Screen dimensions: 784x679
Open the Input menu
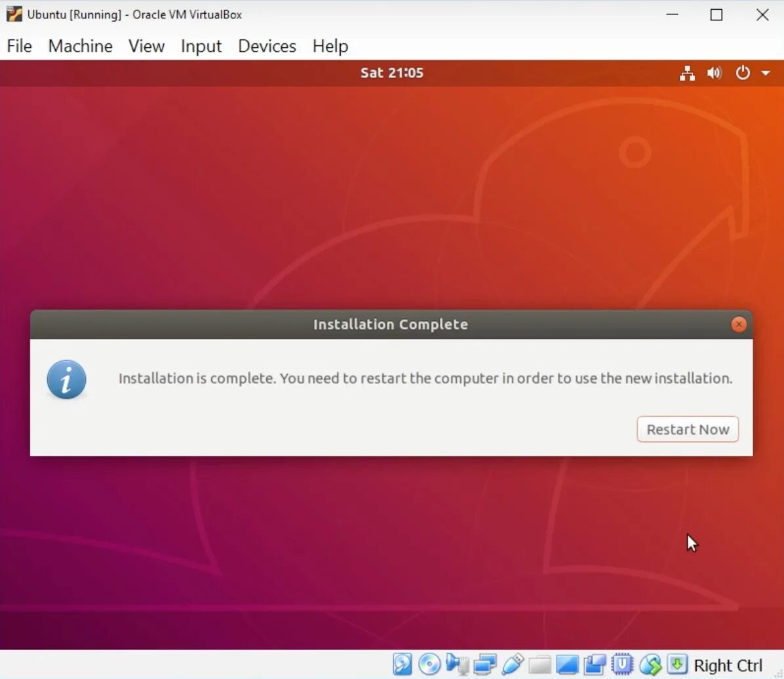click(201, 46)
